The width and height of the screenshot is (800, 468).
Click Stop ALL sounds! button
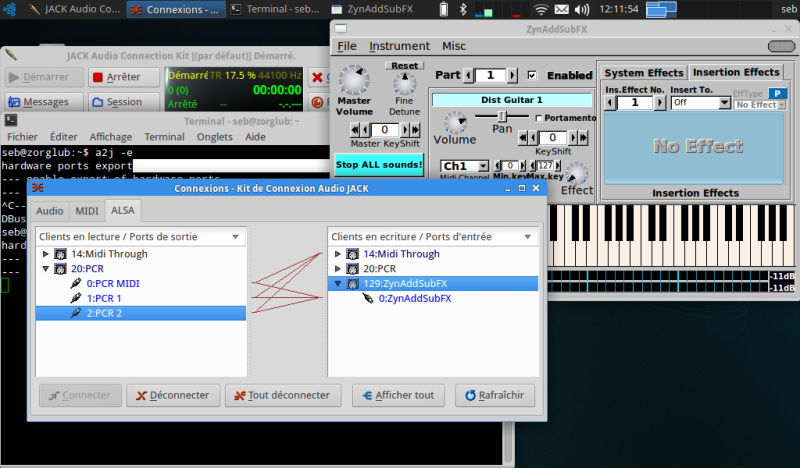pos(379,165)
